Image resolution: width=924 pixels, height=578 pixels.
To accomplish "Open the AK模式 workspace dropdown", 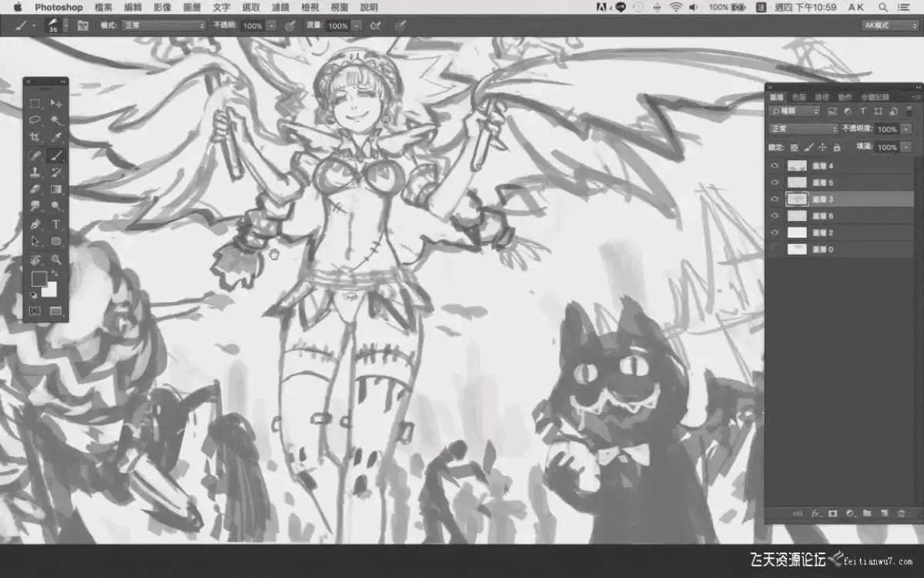I will 889,25.
